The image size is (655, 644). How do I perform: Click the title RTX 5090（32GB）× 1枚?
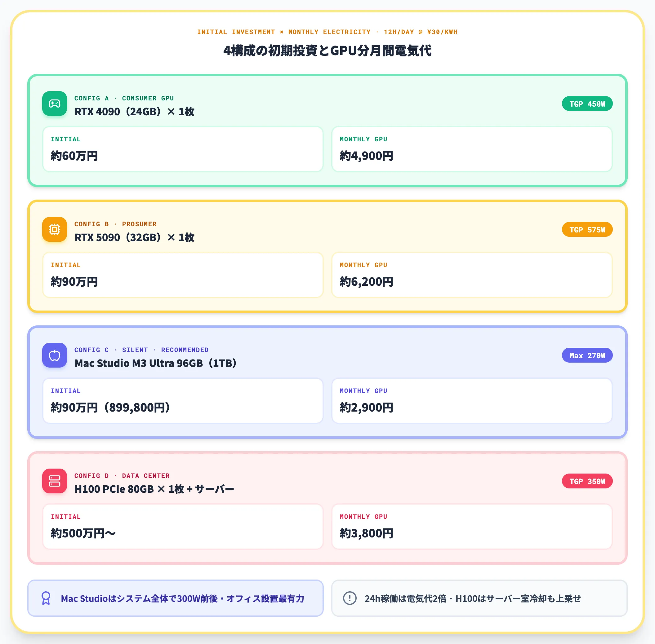(134, 237)
